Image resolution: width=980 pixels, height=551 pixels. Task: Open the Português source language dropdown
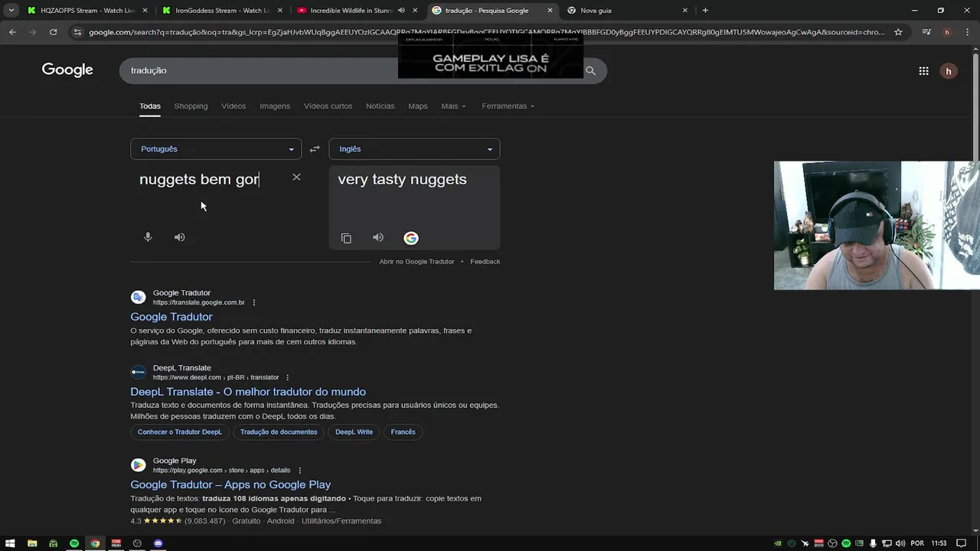point(216,149)
